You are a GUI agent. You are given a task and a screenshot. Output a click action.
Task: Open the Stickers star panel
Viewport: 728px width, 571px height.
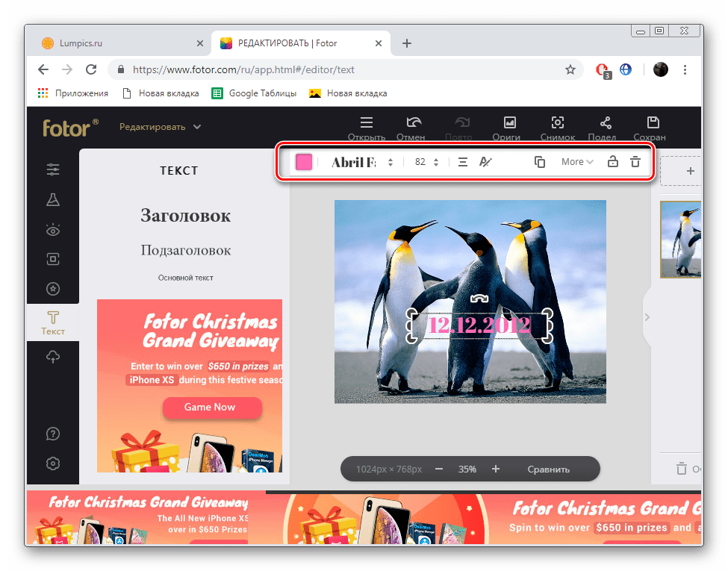pyautogui.click(x=53, y=289)
